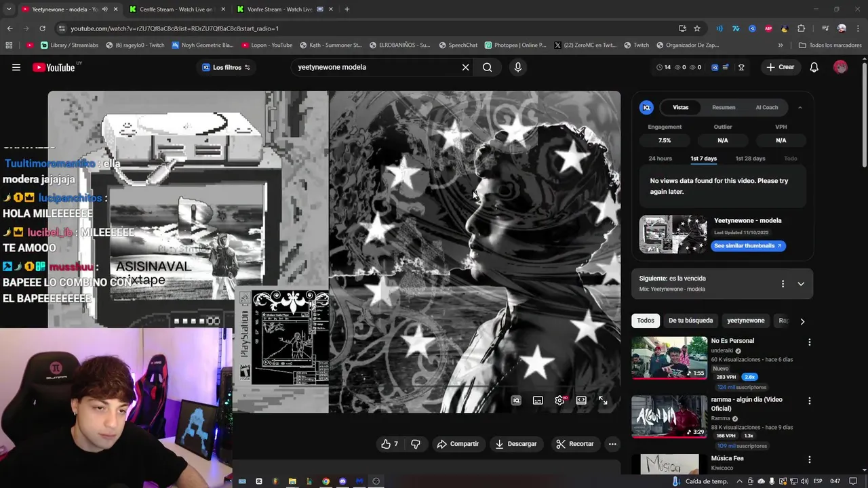Open the Chrome extensions puzzle menu
The height and width of the screenshot is (488, 868).
[802, 28]
